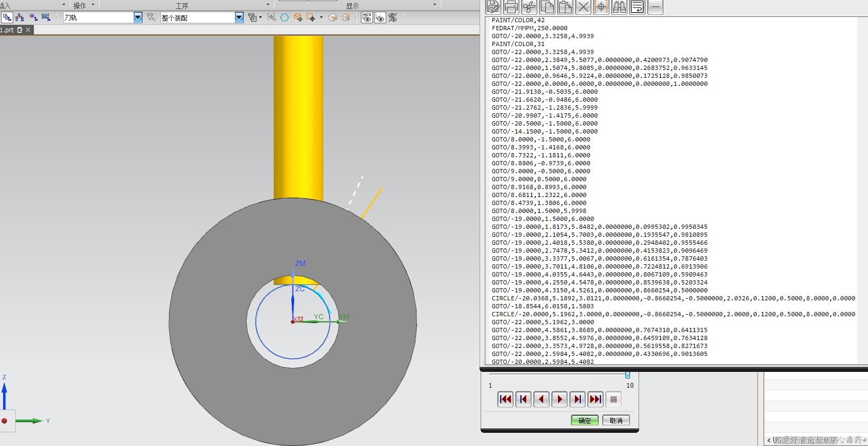Select the PAINT/COLOR,31 line
Viewport: 868px width, 446px height.
point(518,44)
